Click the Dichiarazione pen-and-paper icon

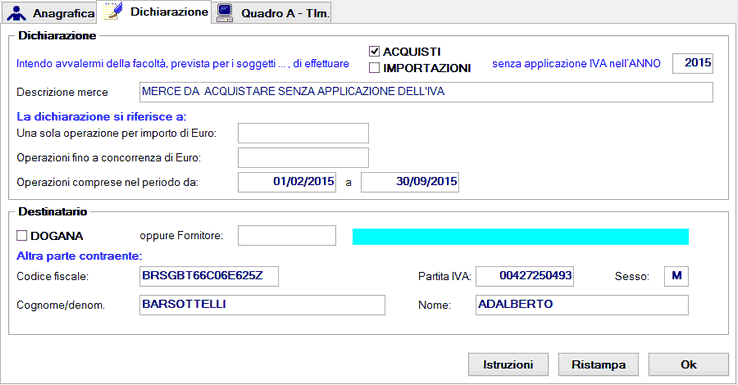[x=113, y=11]
